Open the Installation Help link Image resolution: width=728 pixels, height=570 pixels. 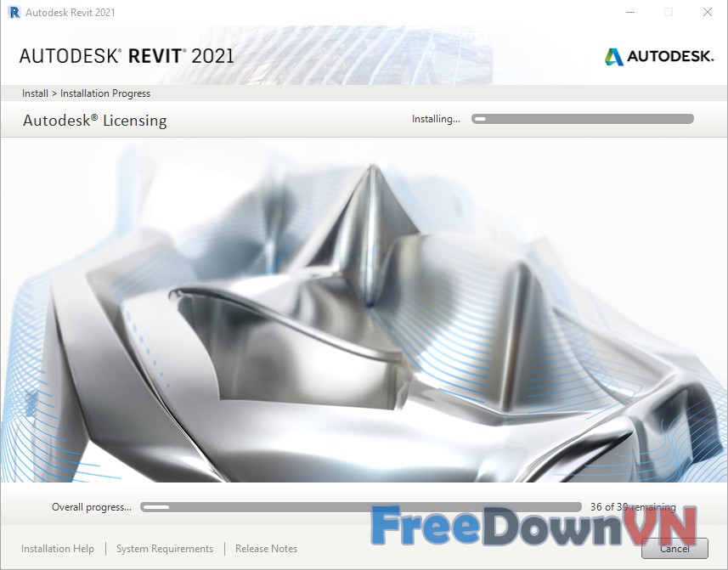58,549
